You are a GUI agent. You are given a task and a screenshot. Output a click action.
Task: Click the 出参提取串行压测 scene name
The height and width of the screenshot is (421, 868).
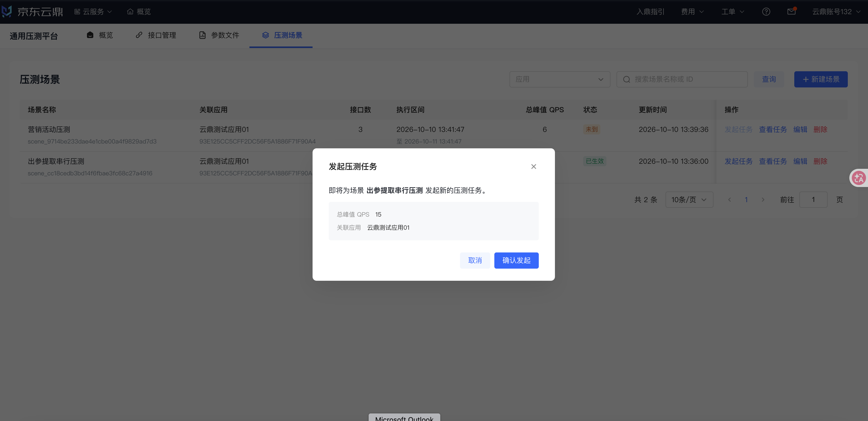click(56, 161)
